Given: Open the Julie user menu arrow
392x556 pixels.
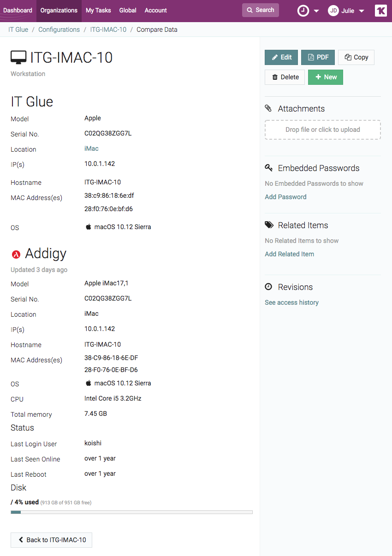Looking at the screenshot, I should [x=362, y=11].
